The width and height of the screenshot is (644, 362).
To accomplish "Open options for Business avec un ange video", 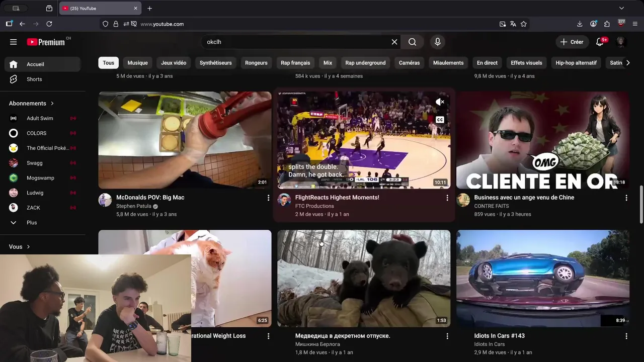I will pos(626,198).
